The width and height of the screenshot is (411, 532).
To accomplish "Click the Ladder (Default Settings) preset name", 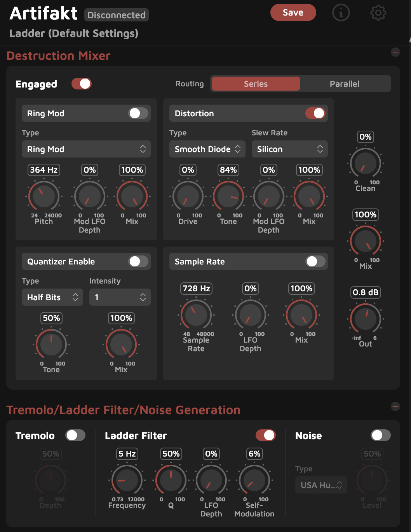I will (x=74, y=33).
